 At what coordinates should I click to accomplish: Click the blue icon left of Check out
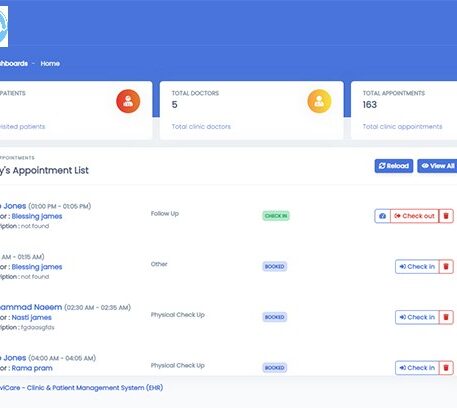pos(382,216)
